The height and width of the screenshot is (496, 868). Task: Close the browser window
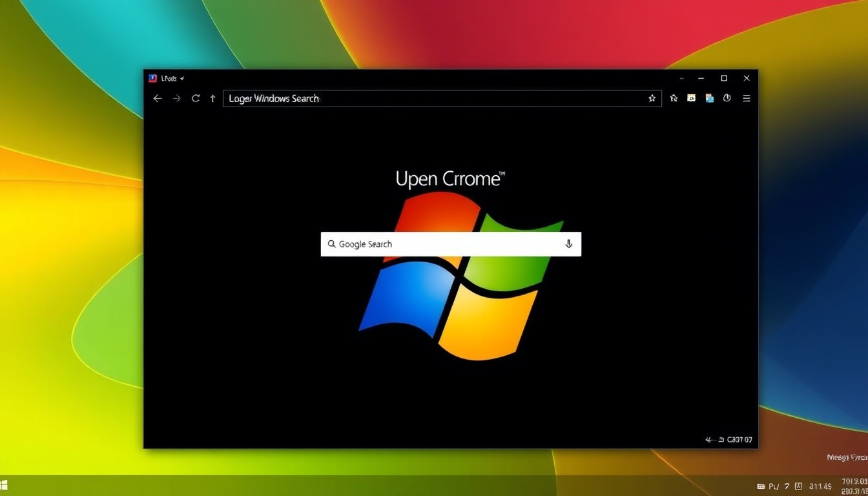747,78
